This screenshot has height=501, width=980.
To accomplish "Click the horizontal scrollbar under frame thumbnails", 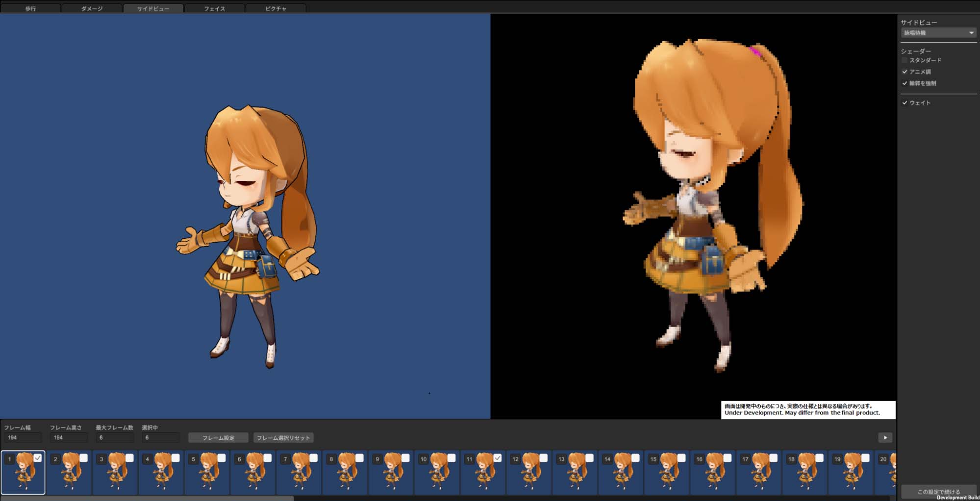I will pos(147,498).
